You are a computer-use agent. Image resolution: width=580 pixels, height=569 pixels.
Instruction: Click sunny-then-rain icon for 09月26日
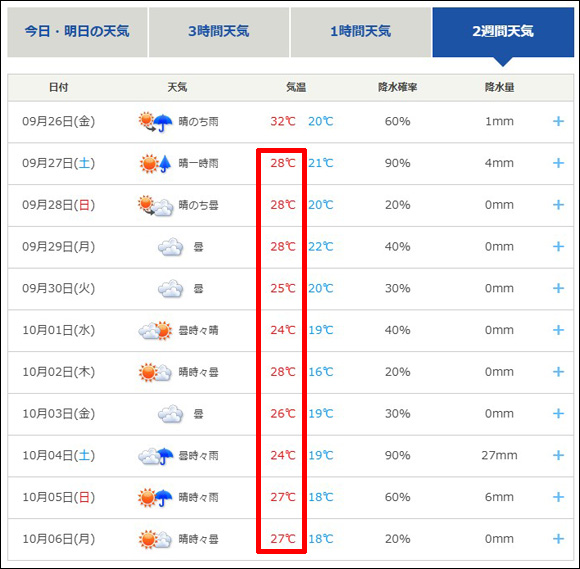[155, 121]
